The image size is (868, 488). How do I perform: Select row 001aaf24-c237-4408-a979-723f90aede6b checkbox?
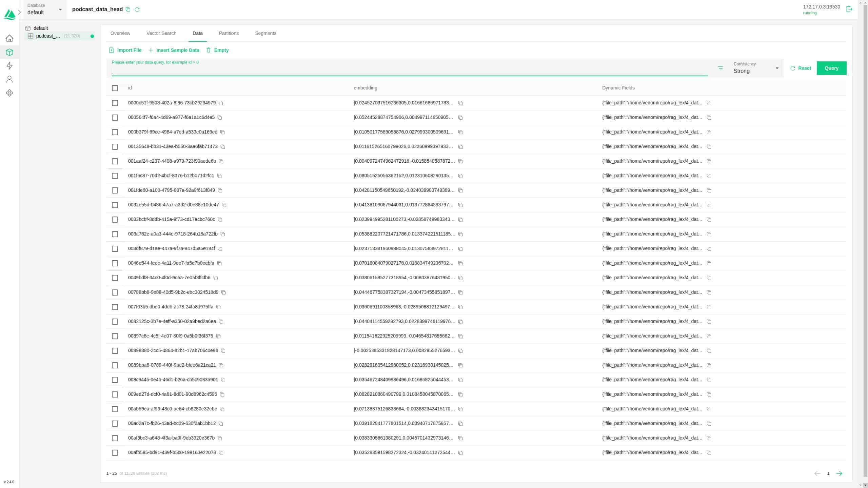point(115,161)
